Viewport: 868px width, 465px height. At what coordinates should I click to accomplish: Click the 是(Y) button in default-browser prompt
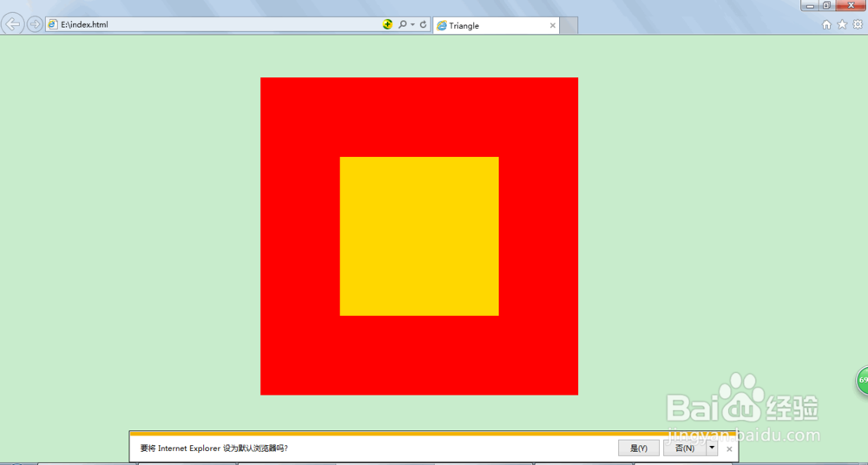click(639, 449)
